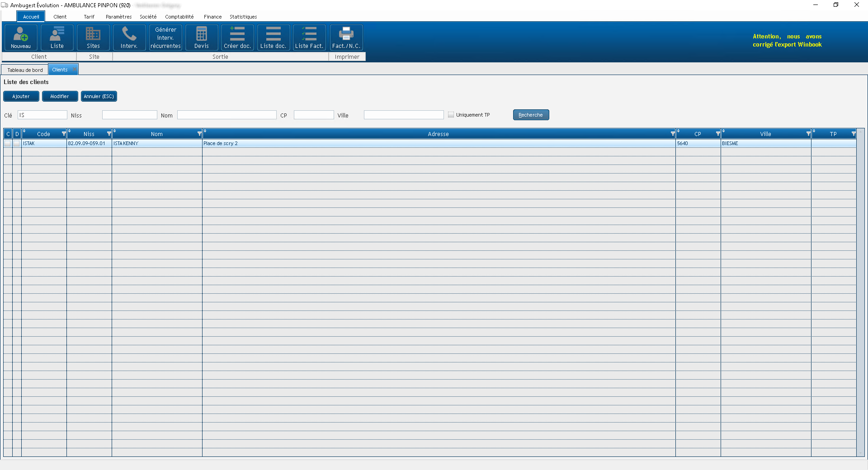Tick the C checkbox for ISTAK row
Screen dimensions: 868x470
(x=8, y=143)
